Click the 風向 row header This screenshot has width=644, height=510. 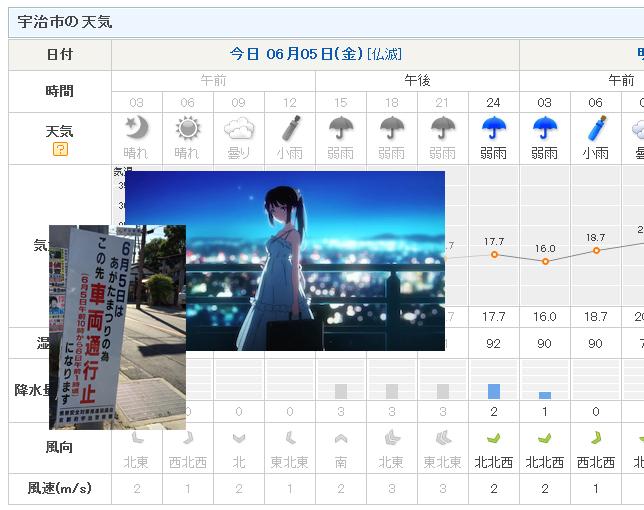[x=60, y=447]
